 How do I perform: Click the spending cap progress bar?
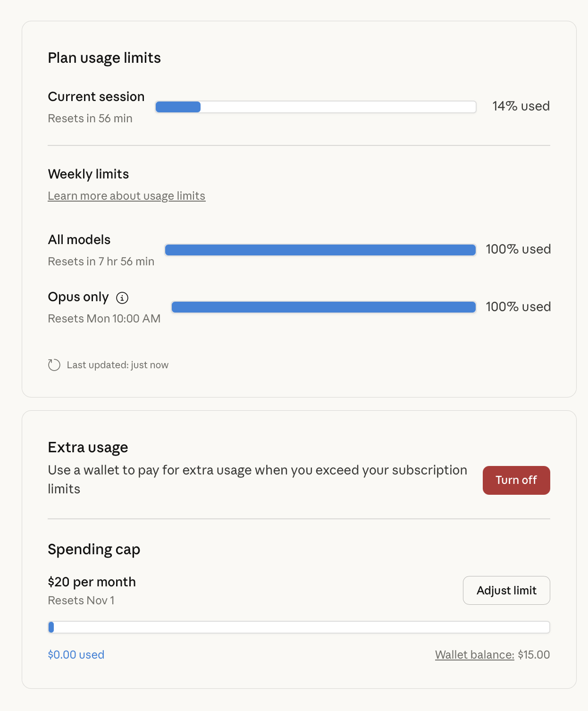tap(299, 627)
